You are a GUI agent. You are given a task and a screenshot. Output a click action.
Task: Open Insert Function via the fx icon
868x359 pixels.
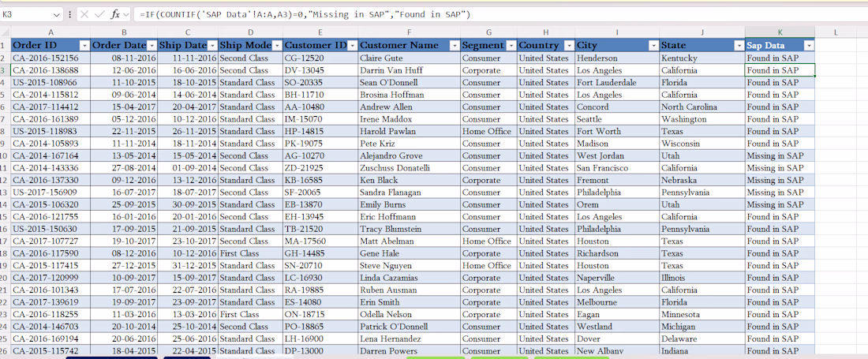115,15
